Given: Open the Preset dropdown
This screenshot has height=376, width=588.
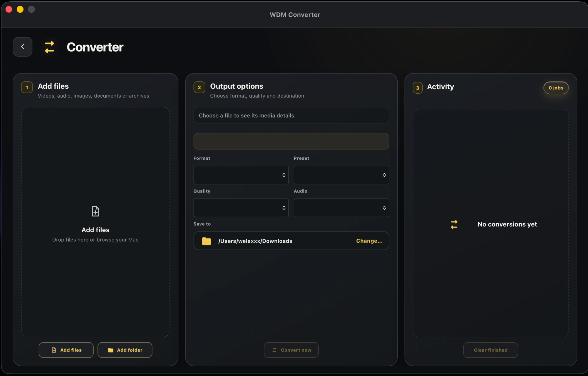Looking at the screenshot, I should point(341,175).
